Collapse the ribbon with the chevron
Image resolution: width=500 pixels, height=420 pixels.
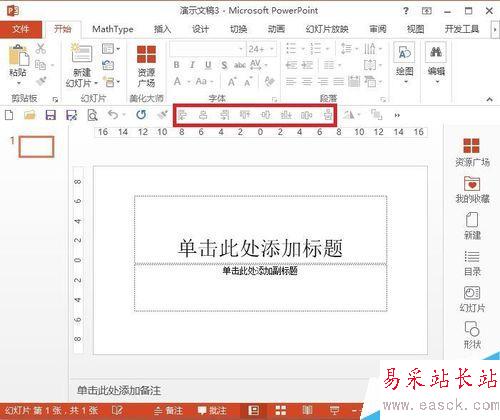click(489, 99)
